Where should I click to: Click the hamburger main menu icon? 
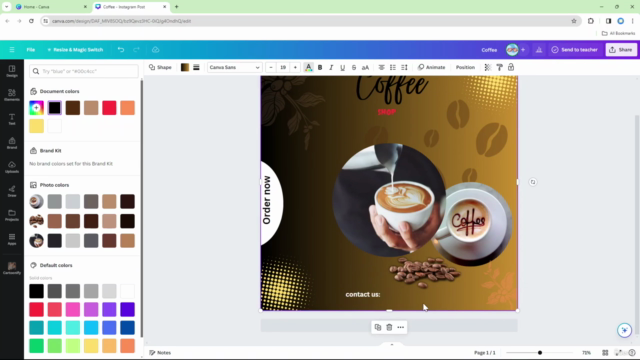pyautogui.click(x=12, y=50)
